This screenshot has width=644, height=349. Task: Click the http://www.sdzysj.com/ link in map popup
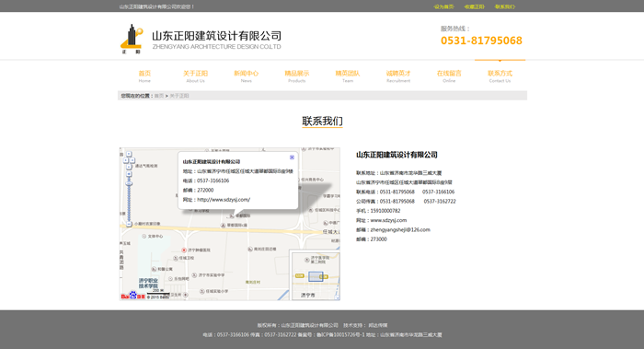tap(224, 200)
